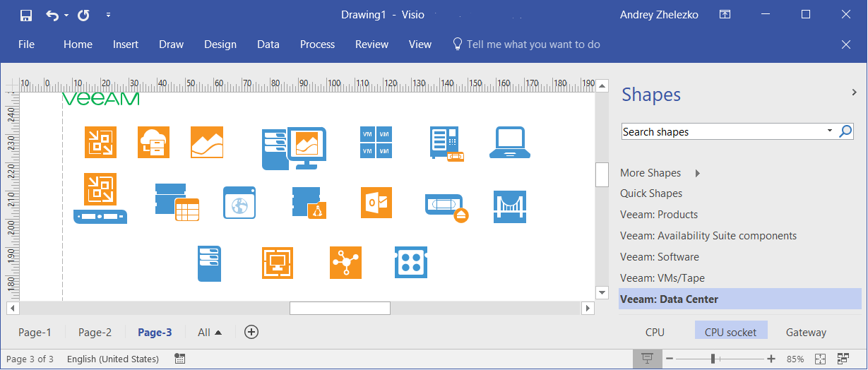Switch to the Page-1 tab

pyautogui.click(x=35, y=333)
